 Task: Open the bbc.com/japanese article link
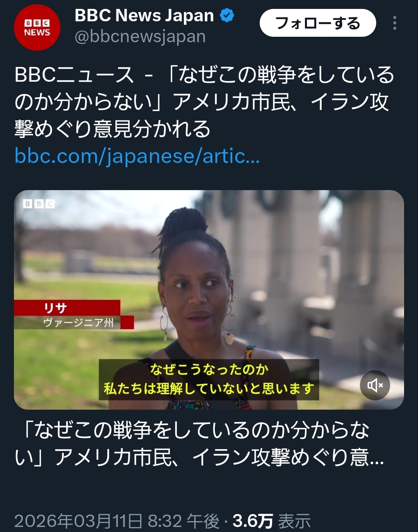137,156
